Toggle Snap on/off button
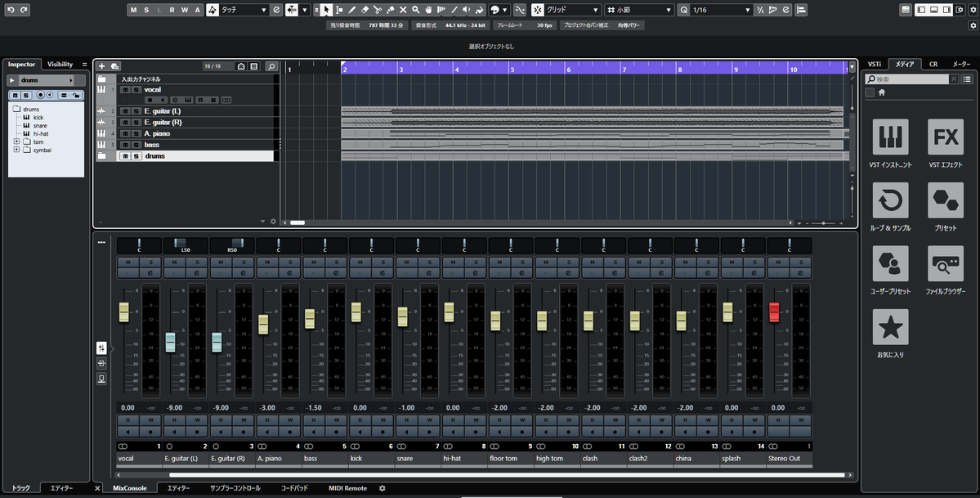This screenshot has height=498, width=980. [x=538, y=10]
